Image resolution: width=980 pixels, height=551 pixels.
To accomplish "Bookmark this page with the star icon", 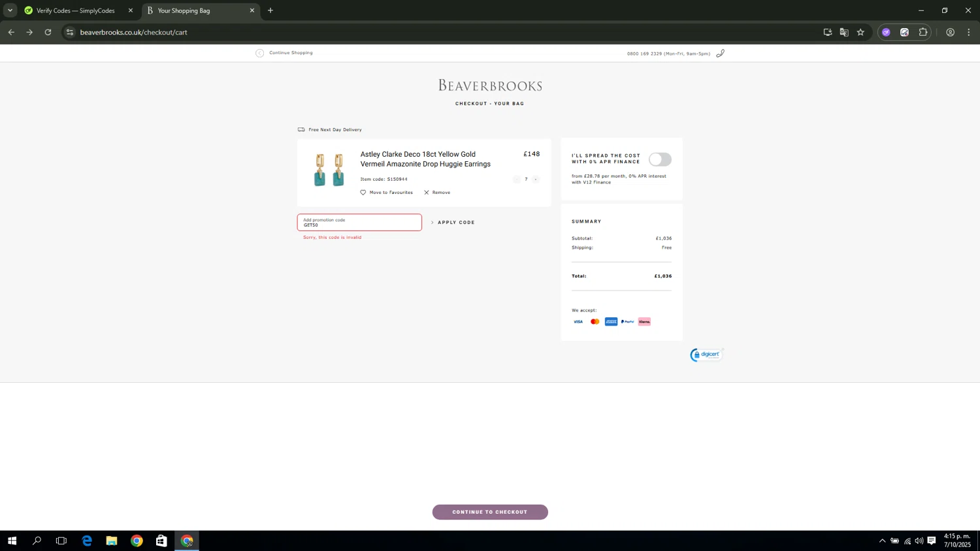I will point(860,32).
